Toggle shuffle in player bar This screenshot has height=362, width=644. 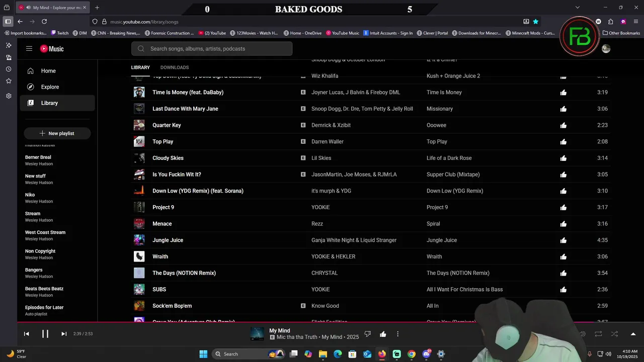614,334
